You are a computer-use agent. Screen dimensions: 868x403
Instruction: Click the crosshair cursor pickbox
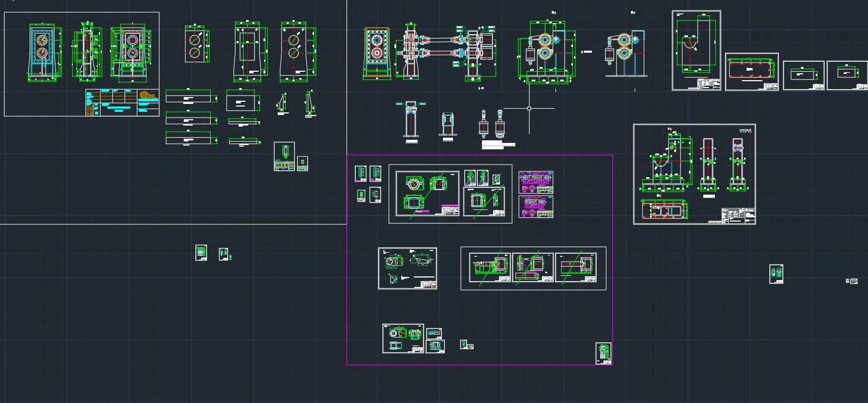(x=529, y=109)
